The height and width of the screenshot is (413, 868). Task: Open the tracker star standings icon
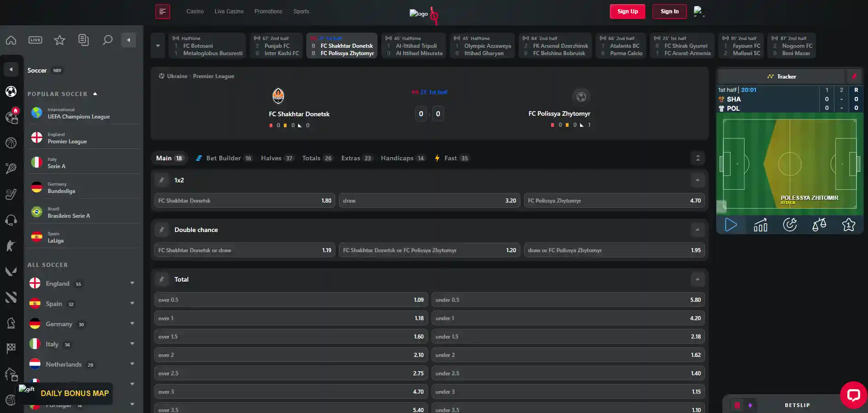(849, 225)
